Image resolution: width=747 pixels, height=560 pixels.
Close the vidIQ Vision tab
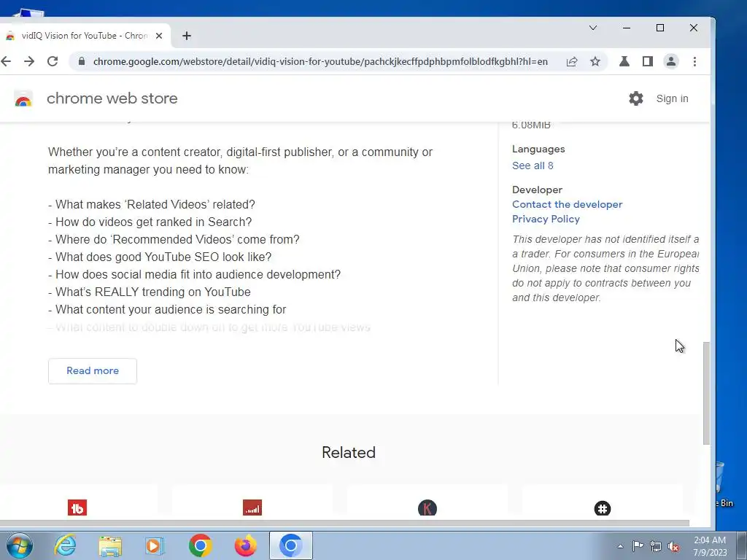[x=159, y=36]
